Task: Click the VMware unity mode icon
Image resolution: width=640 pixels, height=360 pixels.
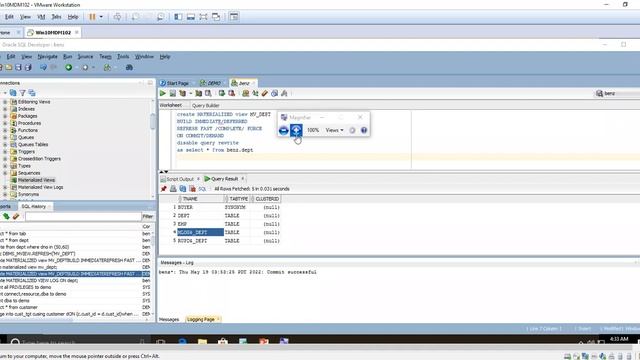Action: coord(216,17)
